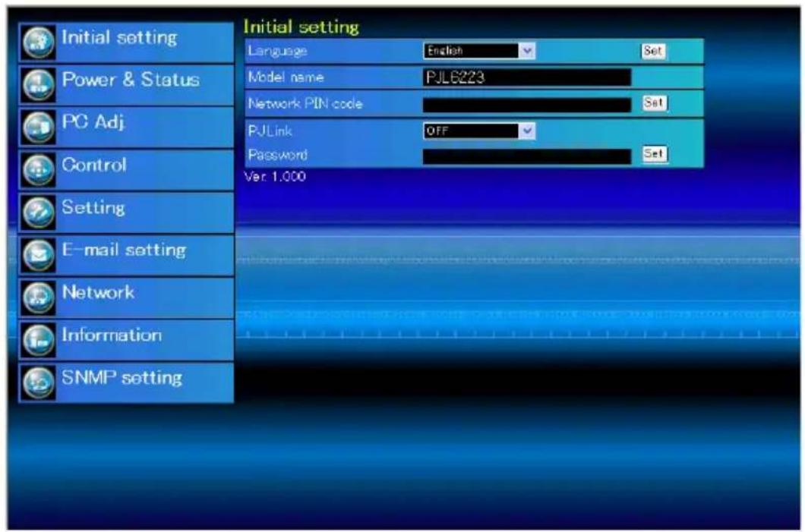The image size is (805, 532).
Task: Go to the PC Adj. menu
Action: [126, 127]
